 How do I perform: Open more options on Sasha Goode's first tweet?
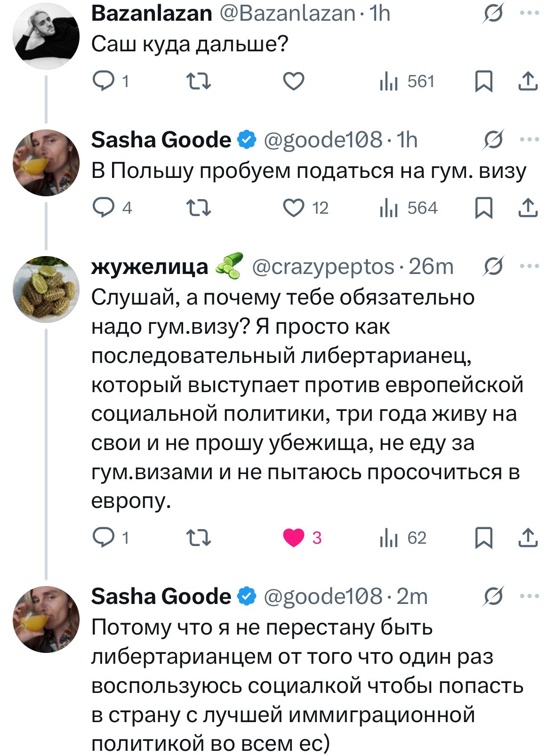(530, 140)
